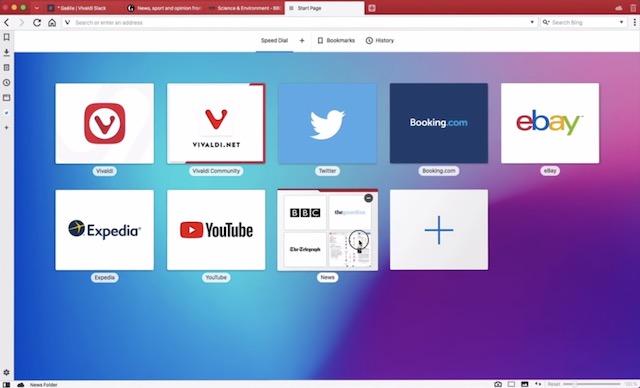Screen dimensions: 640x388
Task: Reset the page zoom level
Action: (554, 384)
